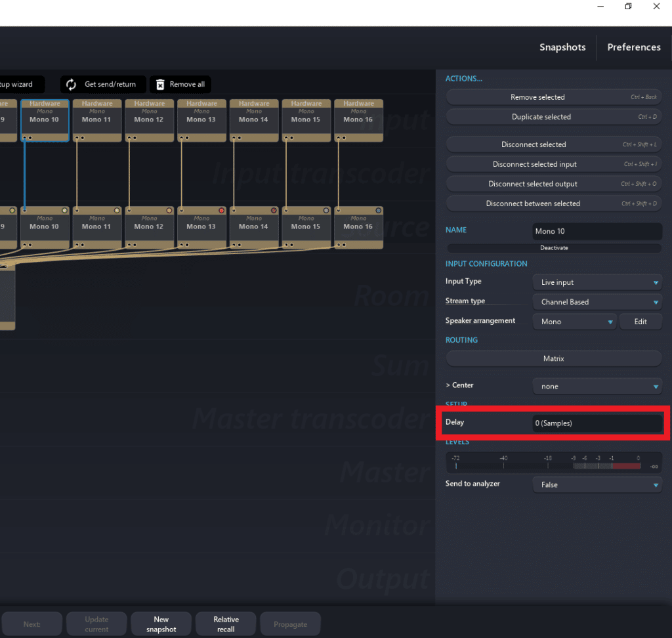The width and height of the screenshot is (672, 638).
Task: Open the Snapshots tab
Action: pos(562,47)
